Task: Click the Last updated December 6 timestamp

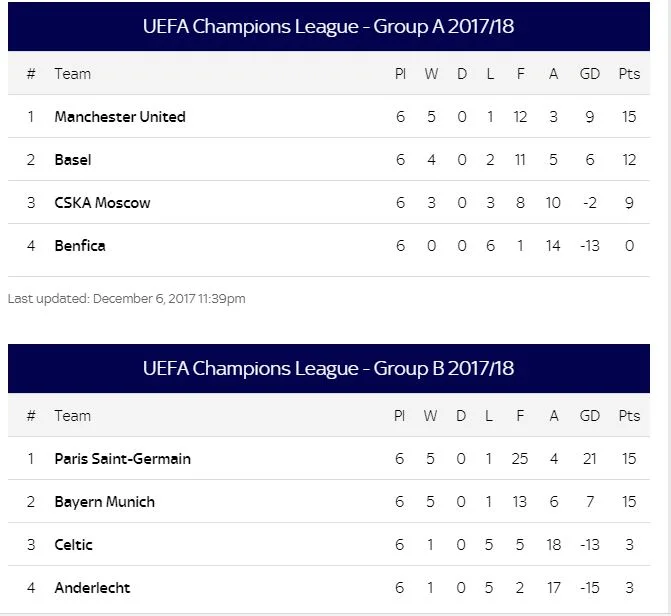Action: pyautogui.click(x=126, y=298)
